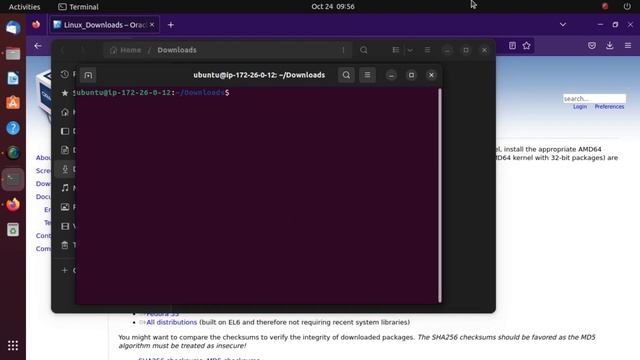Open a new Firefox tab
This screenshot has height=360, width=640.
(x=171, y=25)
